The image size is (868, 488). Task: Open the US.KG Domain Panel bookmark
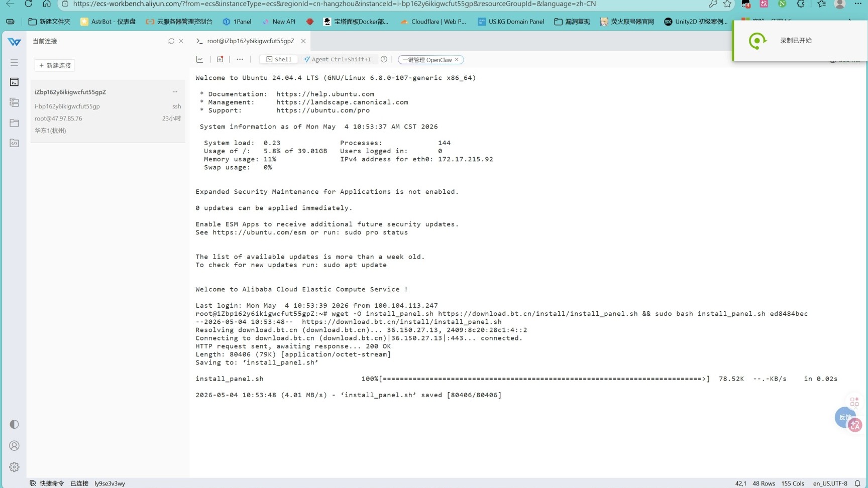point(511,22)
